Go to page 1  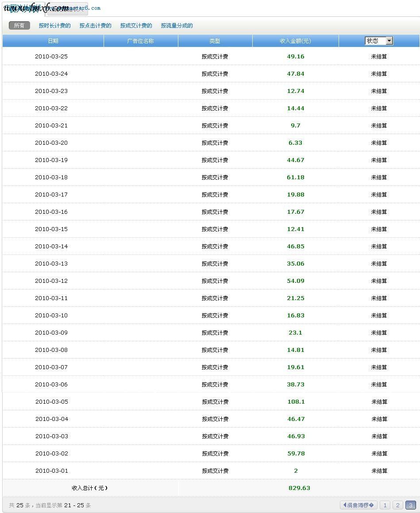coord(385,505)
